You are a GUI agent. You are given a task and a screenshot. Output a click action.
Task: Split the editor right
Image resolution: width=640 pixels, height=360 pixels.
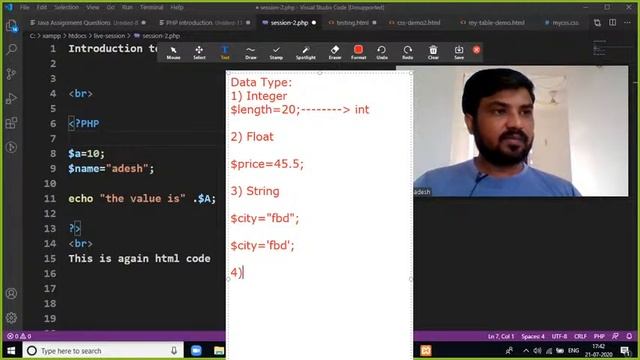pyautogui.click(x=612, y=22)
